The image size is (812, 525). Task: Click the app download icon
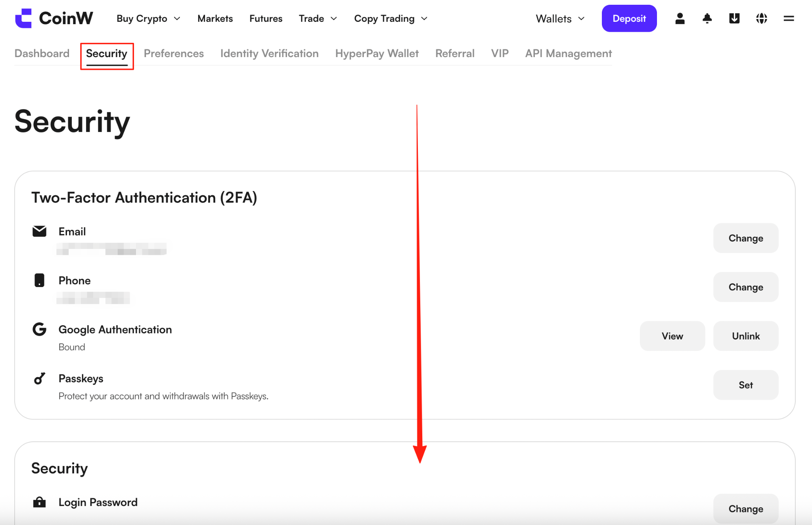[x=734, y=18]
